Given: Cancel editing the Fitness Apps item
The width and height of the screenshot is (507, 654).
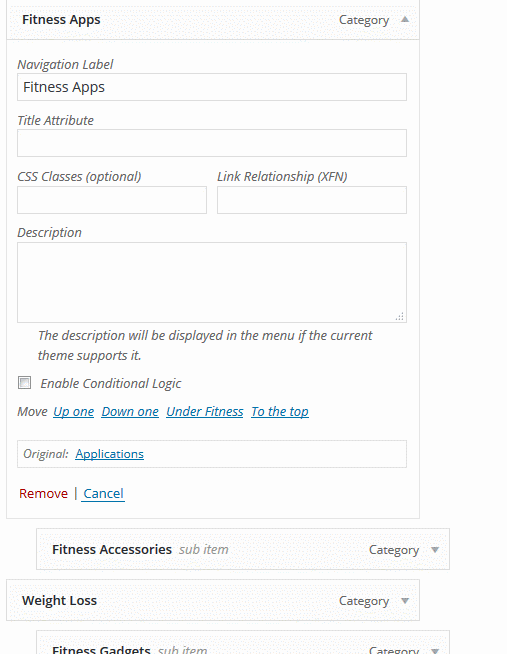Looking at the screenshot, I should [103, 493].
